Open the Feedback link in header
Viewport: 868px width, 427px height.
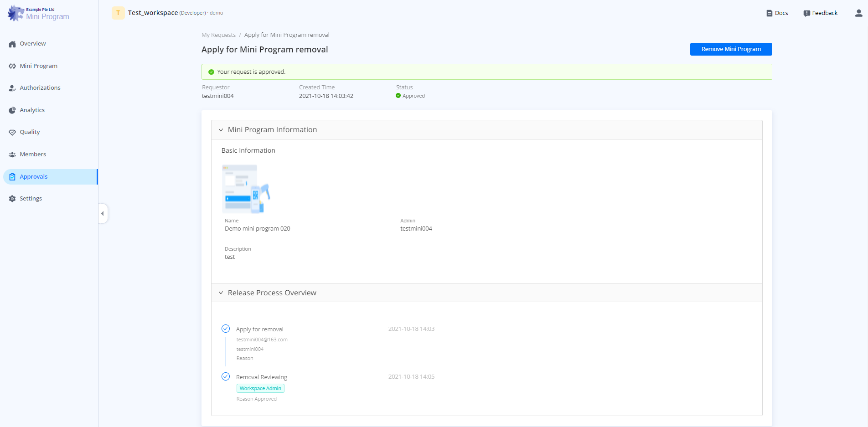(821, 13)
